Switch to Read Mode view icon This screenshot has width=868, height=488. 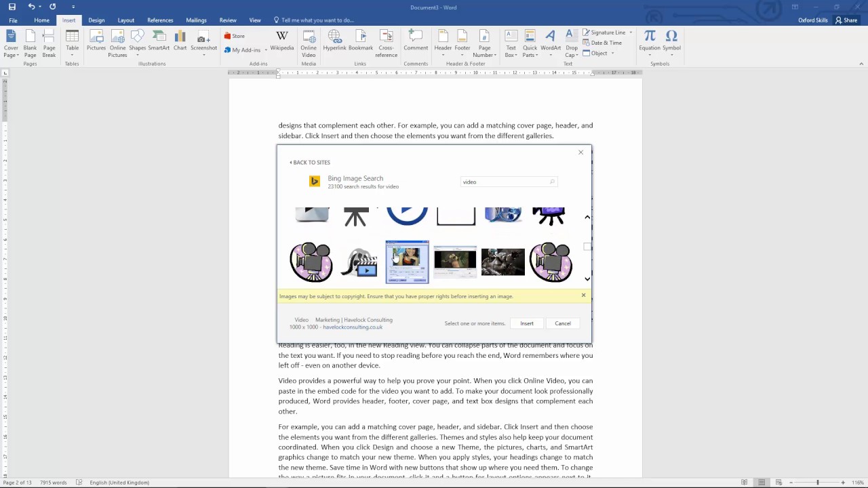(744, 483)
